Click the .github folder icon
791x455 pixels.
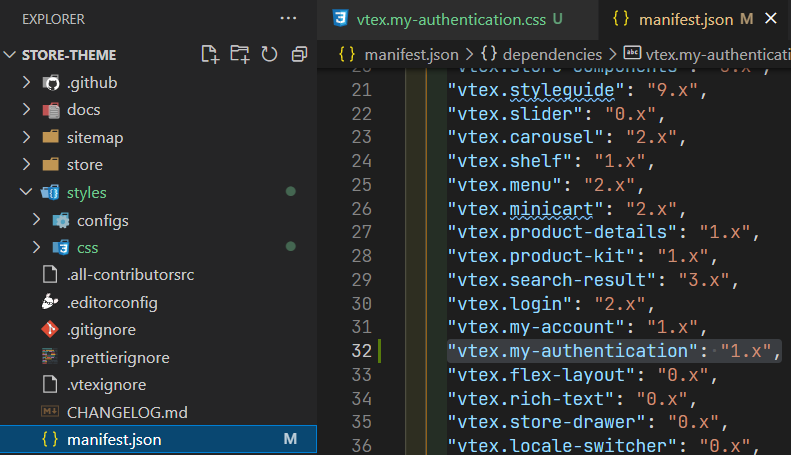pyautogui.click(x=50, y=82)
